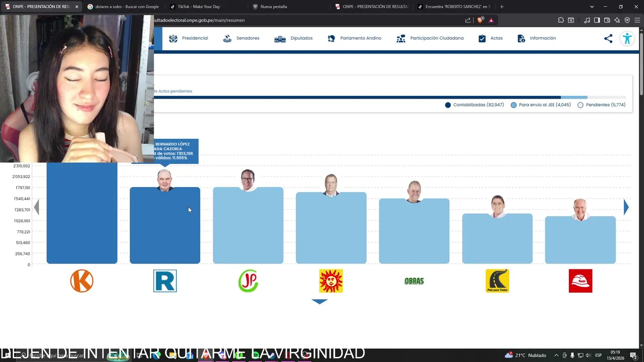
Task: Click the browser media music-note icon
Action: pos(587,20)
